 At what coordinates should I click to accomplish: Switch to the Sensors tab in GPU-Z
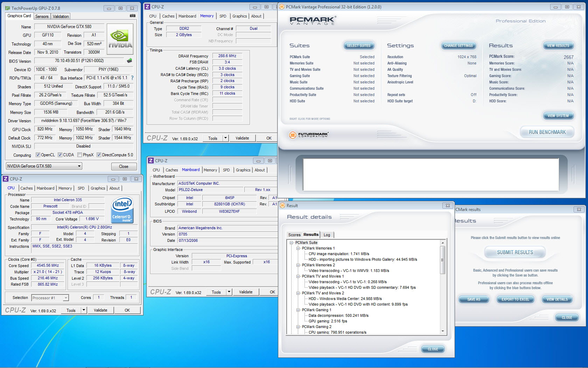pyautogui.click(x=42, y=16)
